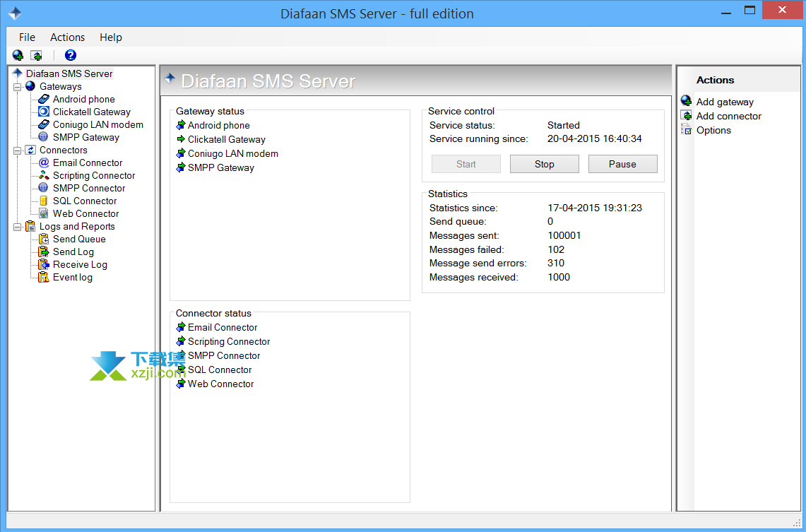Click the @ icon of Email Connector in the tree
The height and width of the screenshot is (532, 806).
click(x=44, y=162)
